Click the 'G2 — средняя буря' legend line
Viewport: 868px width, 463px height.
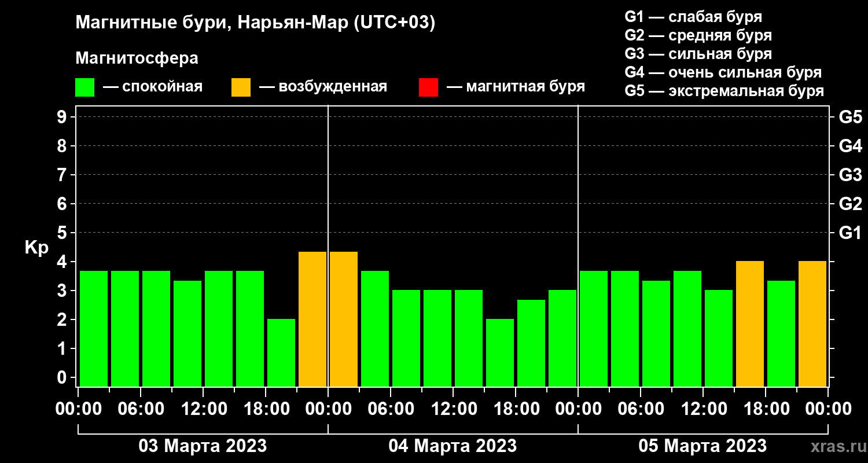click(x=698, y=35)
